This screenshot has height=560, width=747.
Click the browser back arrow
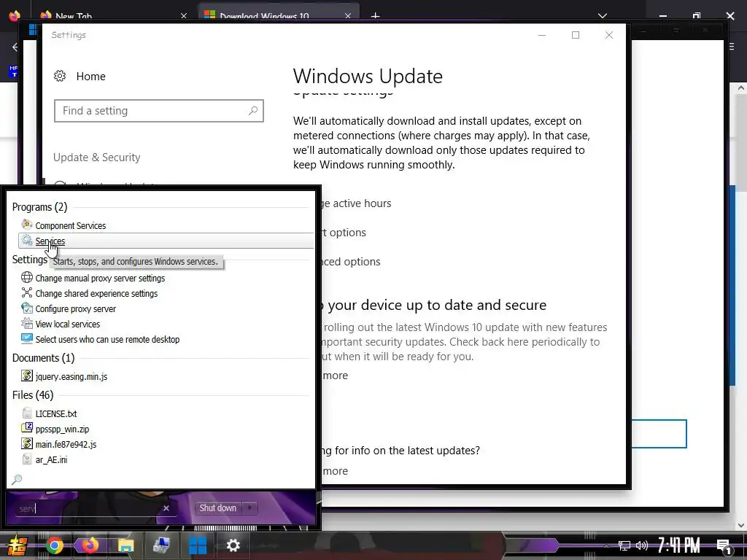coord(15,47)
